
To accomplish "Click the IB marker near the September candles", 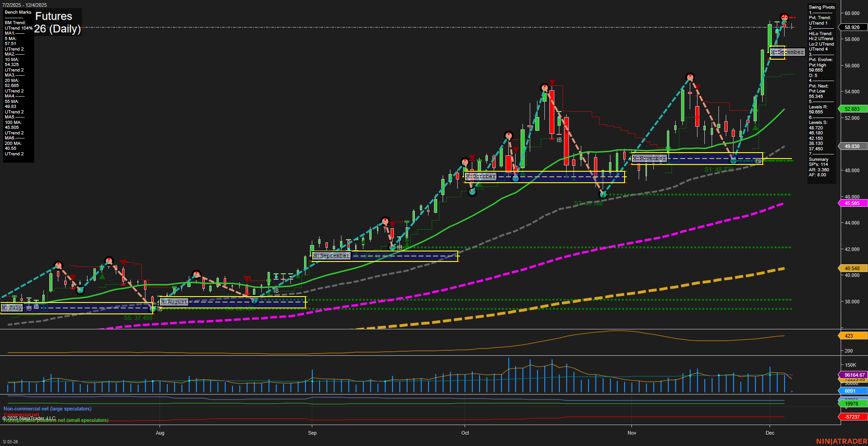I will pyautogui.click(x=398, y=248).
